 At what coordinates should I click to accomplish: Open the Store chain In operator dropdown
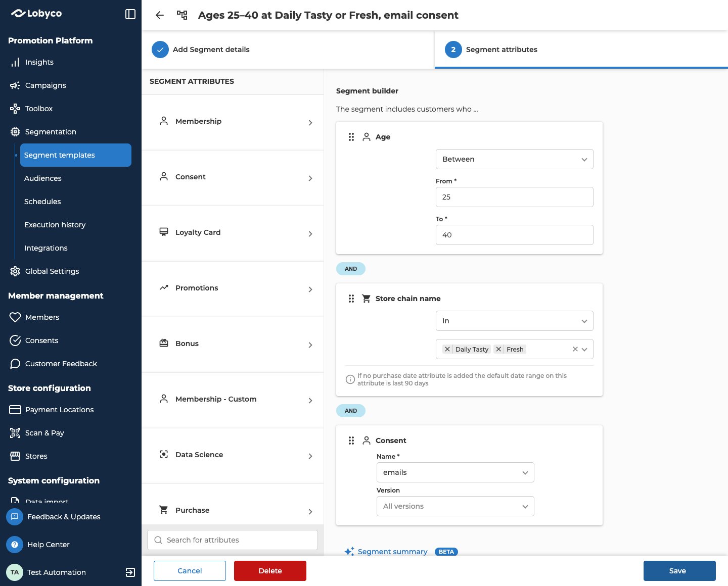pos(515,321)
